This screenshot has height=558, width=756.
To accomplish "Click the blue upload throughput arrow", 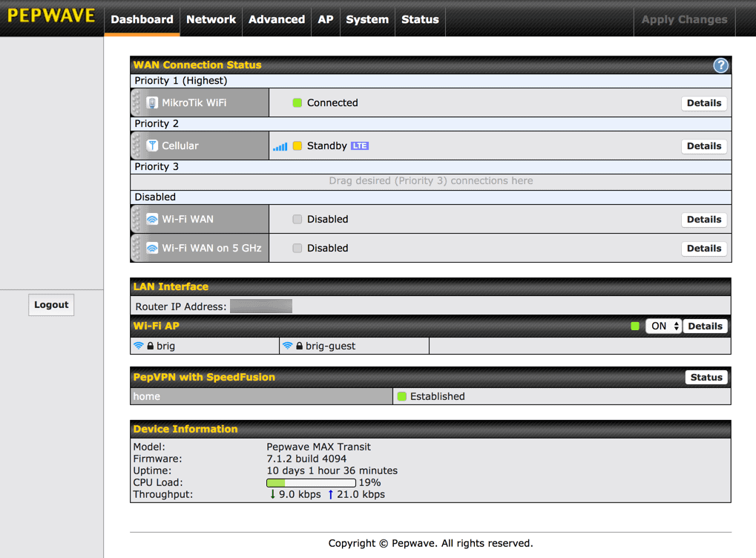I will [330, 494].
